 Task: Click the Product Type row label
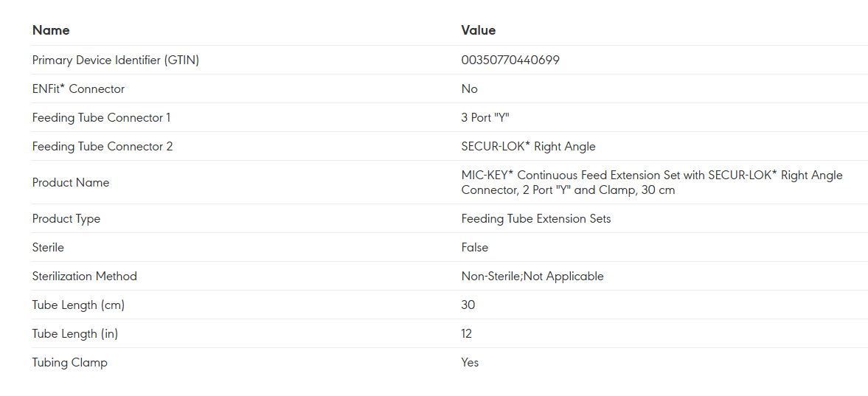[66, 218]
